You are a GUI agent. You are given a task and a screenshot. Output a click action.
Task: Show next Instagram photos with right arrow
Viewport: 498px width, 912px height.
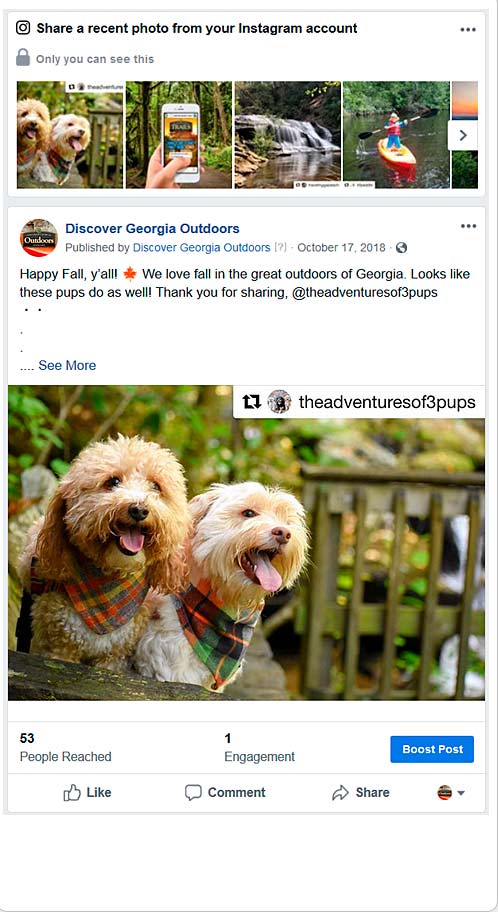(x=463, y=136)
